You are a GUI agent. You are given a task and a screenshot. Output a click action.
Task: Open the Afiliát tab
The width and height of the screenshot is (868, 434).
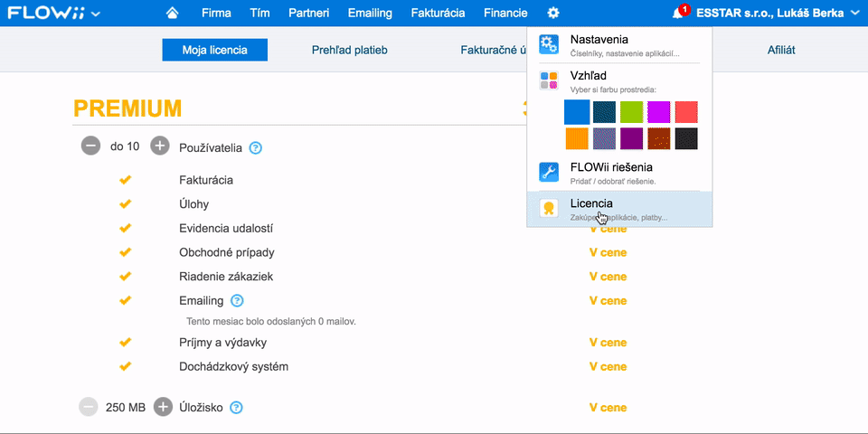[x=781, y=51]
